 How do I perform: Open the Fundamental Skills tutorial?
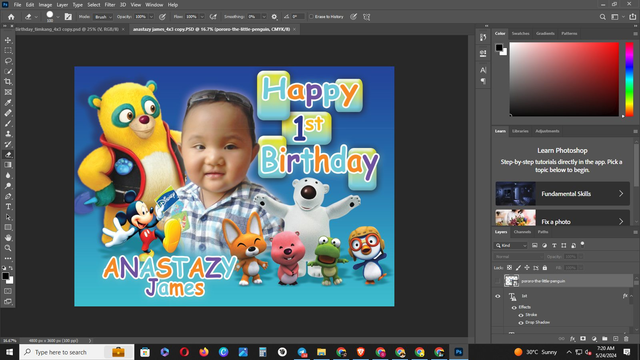[562, 193]
